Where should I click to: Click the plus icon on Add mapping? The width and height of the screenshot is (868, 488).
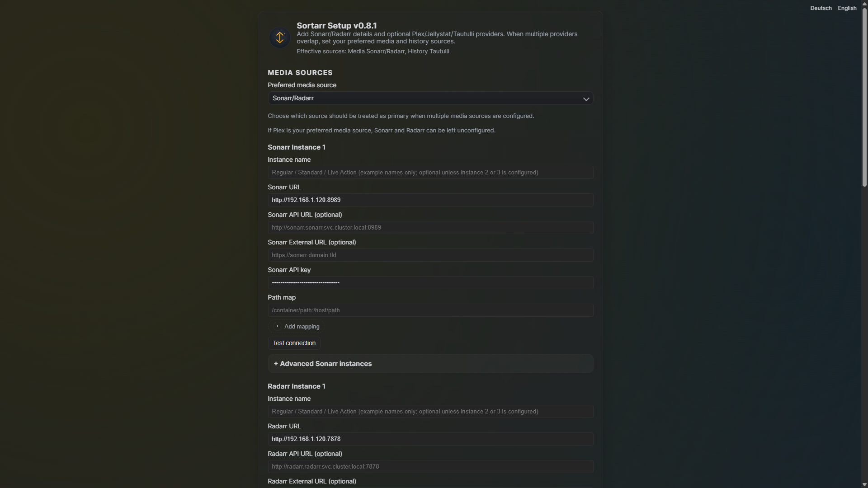(x=277, y=326)
